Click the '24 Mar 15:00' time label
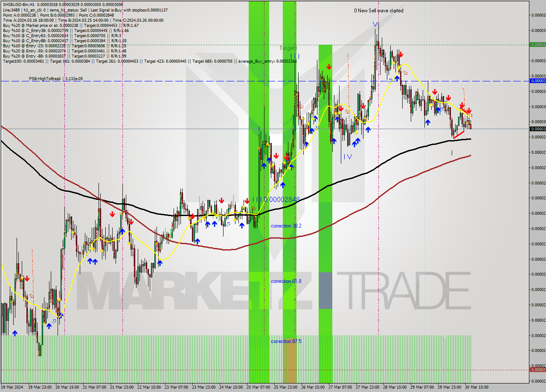 [x=231, y=387]
